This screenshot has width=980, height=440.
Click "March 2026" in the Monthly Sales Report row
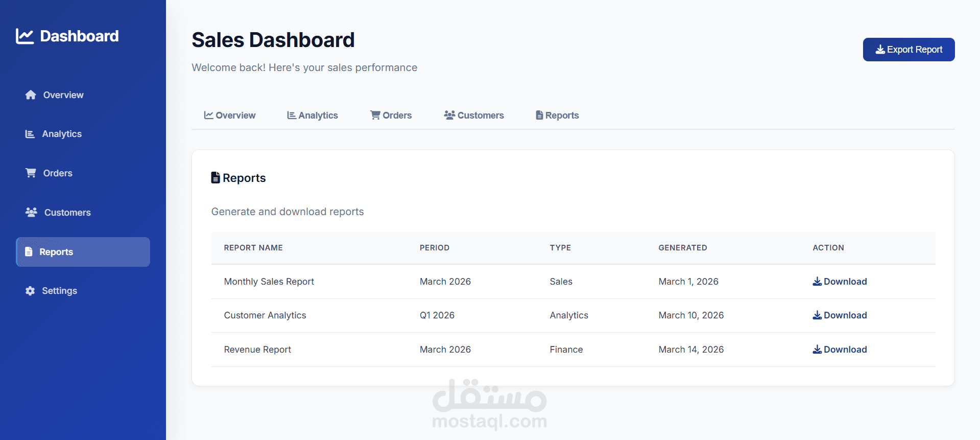click(445, 282)
